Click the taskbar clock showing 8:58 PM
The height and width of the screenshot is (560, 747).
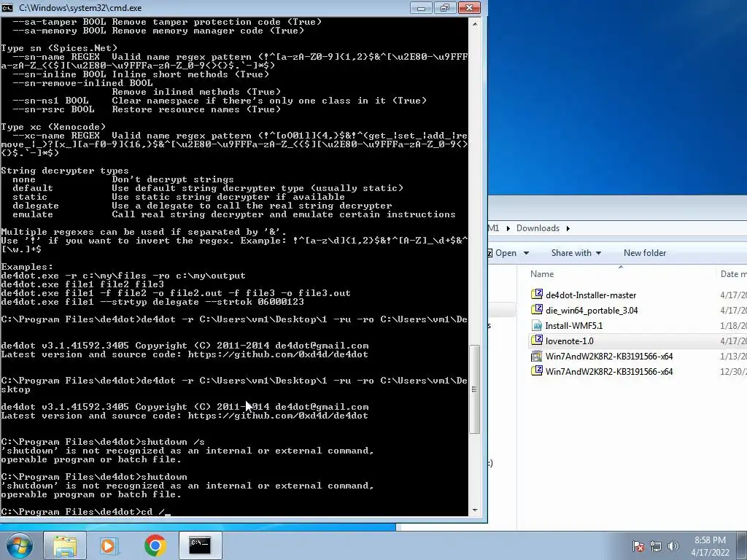[710, 540]
